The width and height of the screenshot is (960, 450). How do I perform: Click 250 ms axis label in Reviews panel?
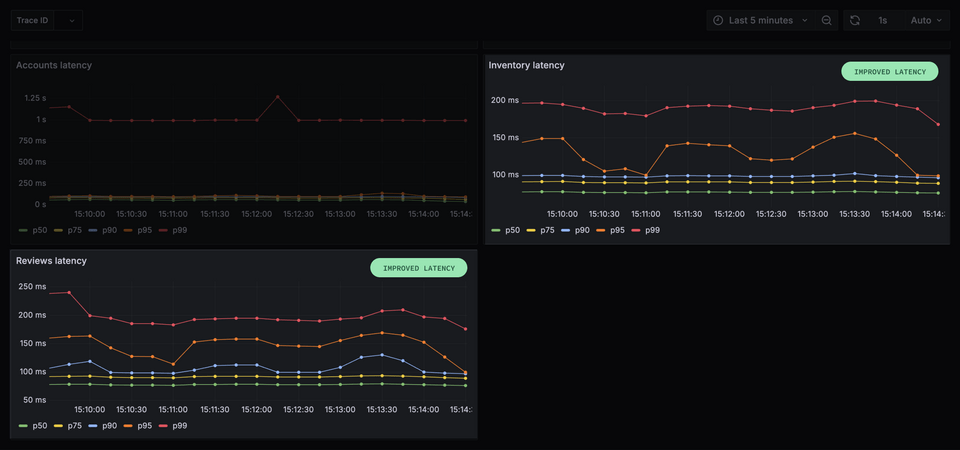[x=32, y=287]
